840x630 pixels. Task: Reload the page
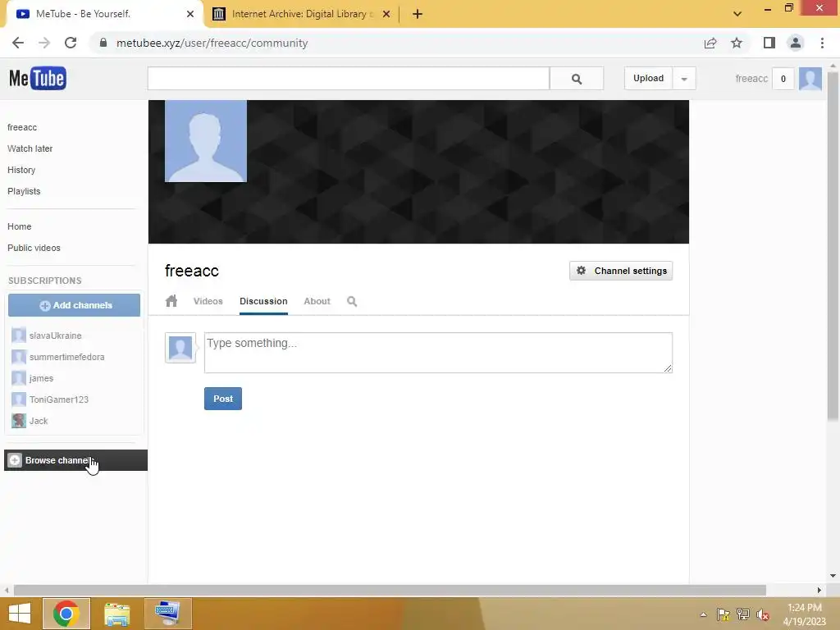tap(71, 43)
